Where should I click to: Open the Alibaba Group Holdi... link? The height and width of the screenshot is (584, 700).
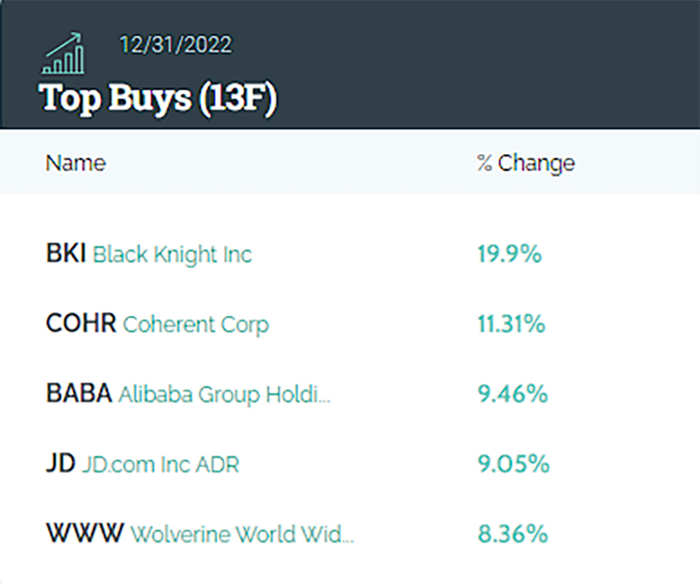coord(224,395)
